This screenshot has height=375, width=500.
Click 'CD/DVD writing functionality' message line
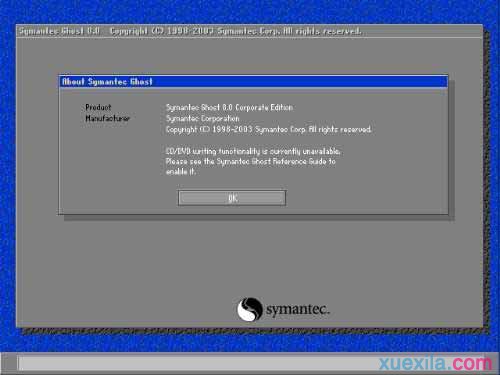pos(253,151)
